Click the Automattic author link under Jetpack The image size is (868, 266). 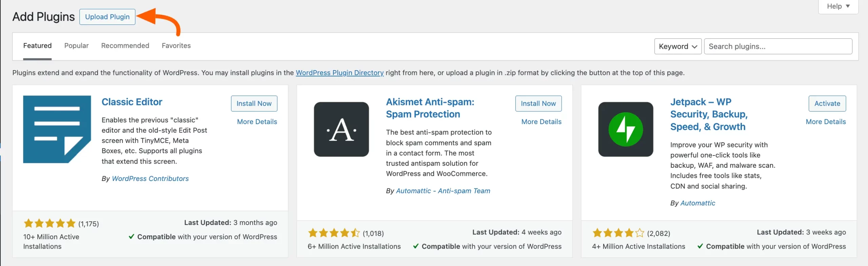pyautogui.click(x=698, y=203)
